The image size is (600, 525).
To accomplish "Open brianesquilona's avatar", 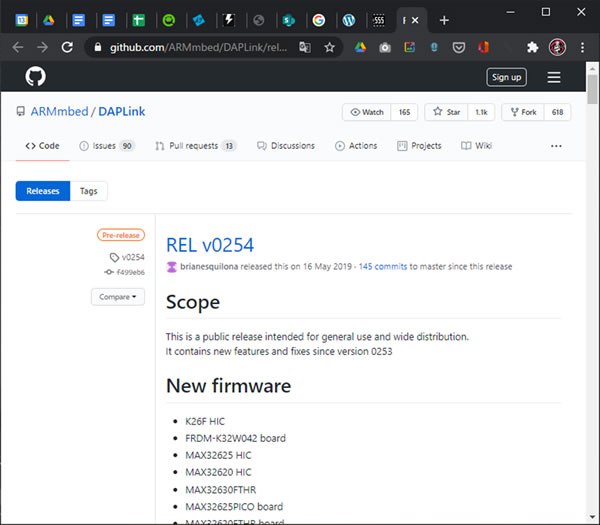I will pos(172,267).
